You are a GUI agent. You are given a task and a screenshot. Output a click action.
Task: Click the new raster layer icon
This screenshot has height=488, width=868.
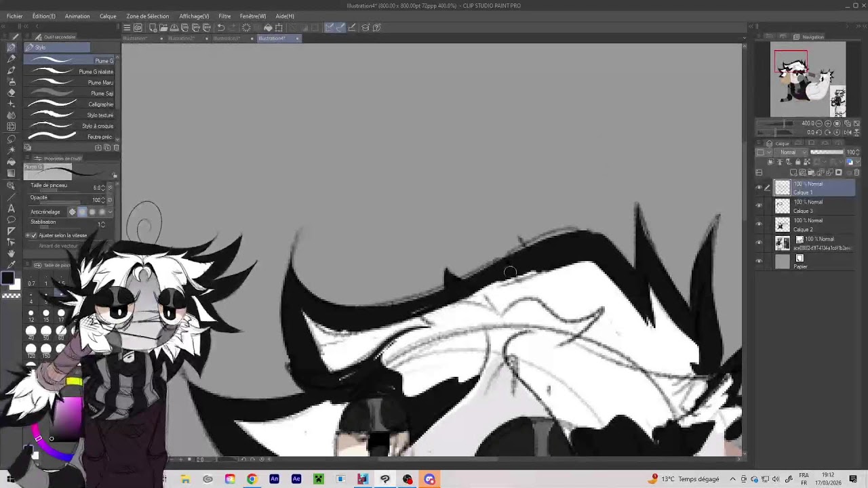pyautogui.click(x=793, y=173)
